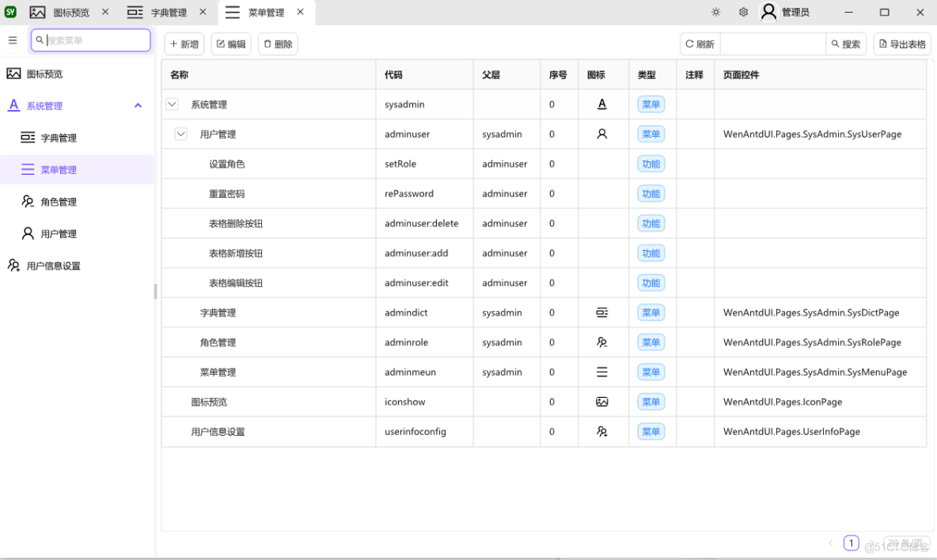The height and width of the screenshot is (560, 937).
Task: Click the 刷新 refresh button
Action: [700, 44]
